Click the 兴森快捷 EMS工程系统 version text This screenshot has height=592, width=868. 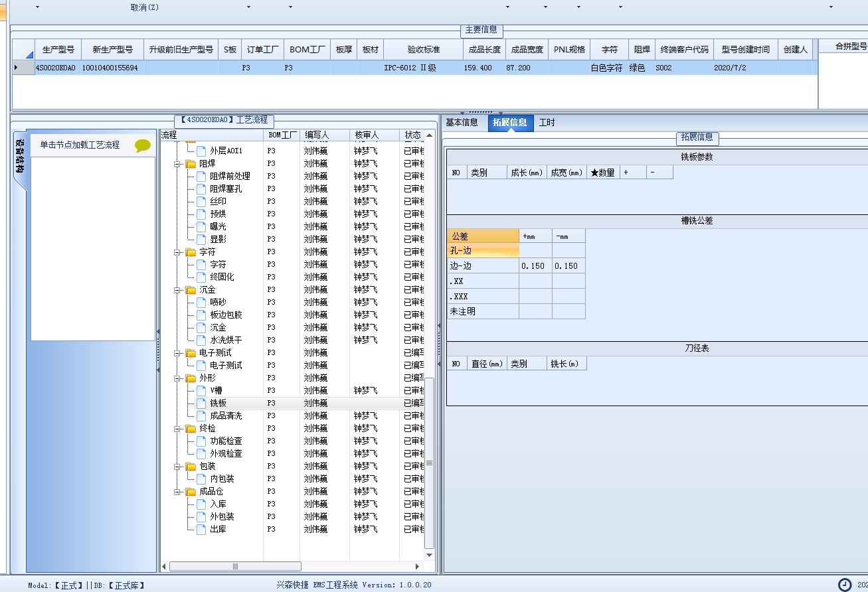(354, 585)
